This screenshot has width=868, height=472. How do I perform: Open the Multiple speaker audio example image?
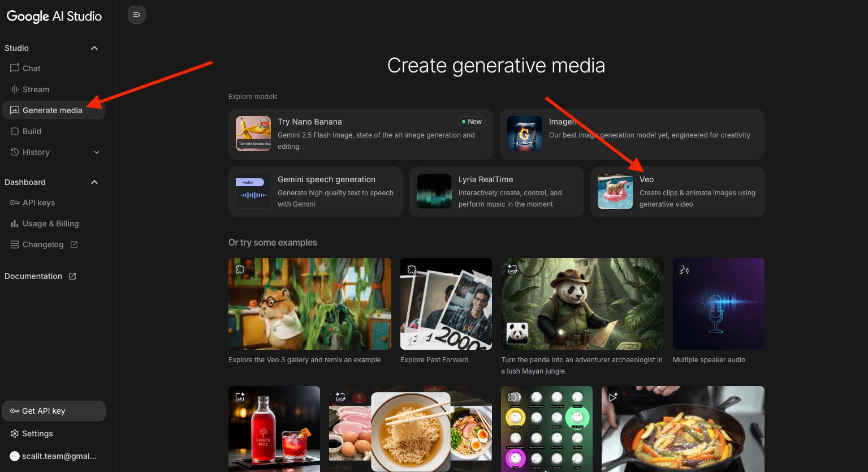coord(719,304)
